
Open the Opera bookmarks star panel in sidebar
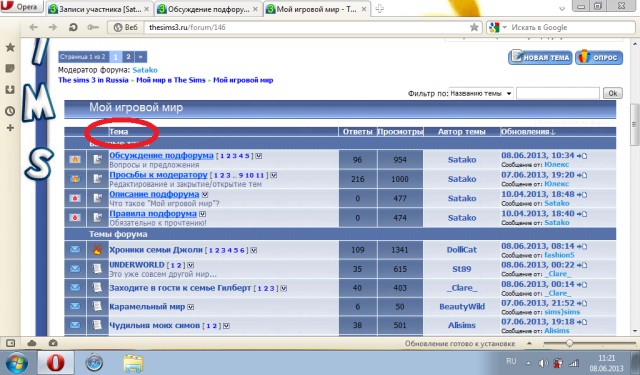10,47
